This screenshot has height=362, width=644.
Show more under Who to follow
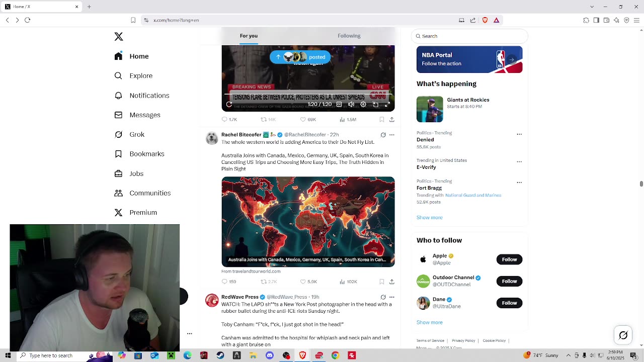[x=430, y=322]
